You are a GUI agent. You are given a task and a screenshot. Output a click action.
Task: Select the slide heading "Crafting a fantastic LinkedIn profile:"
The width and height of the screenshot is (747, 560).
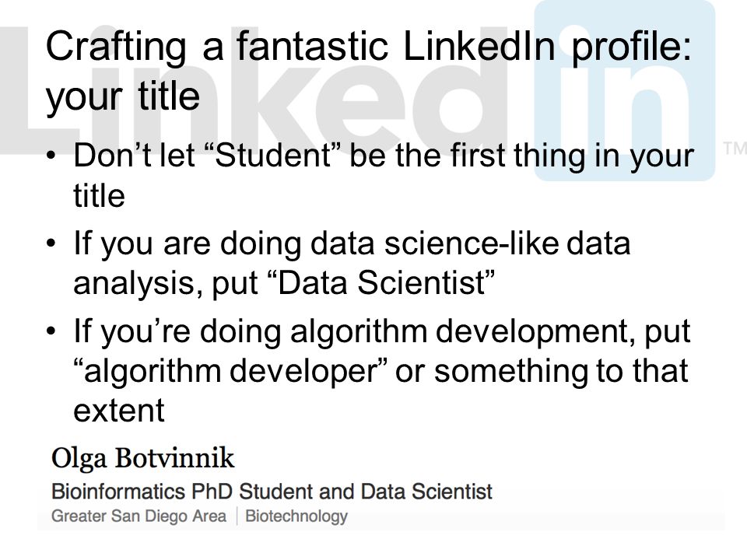click(368, 46)
